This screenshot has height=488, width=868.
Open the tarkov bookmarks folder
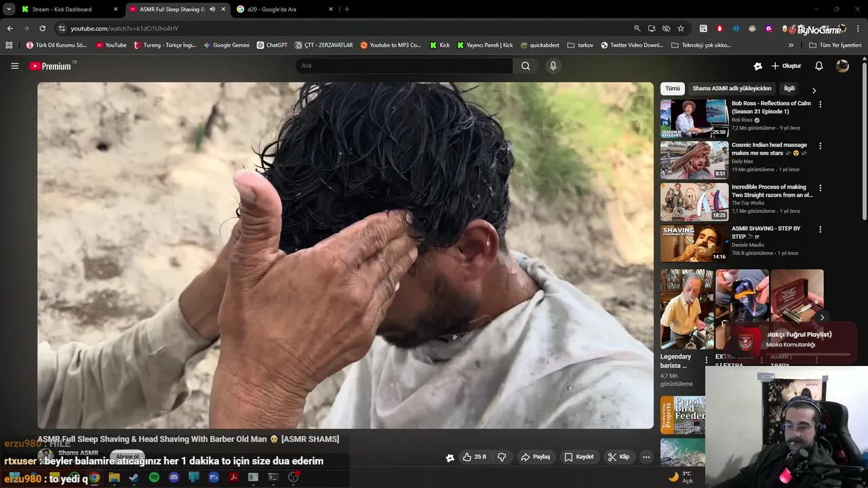pyautogui.click(x=580, y=45)
